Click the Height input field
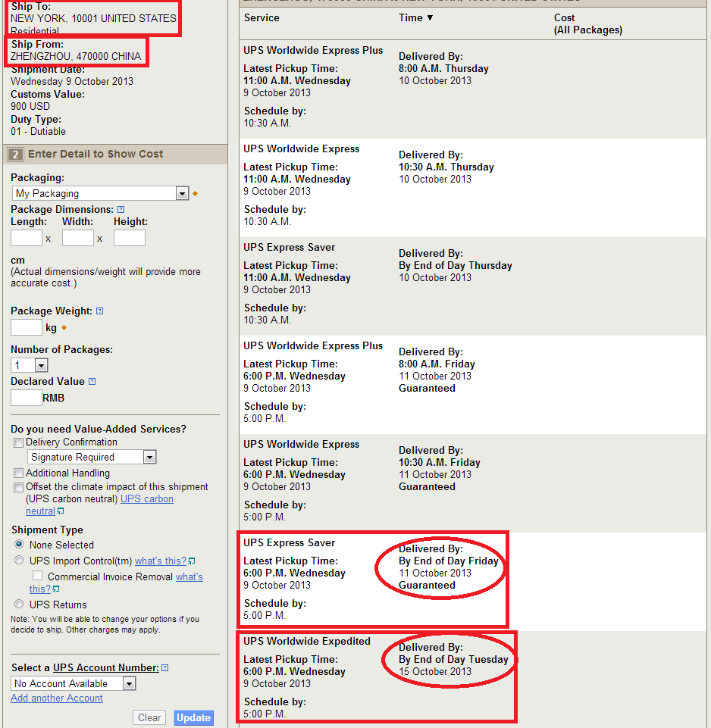The image size is (711, 728). 130,238
